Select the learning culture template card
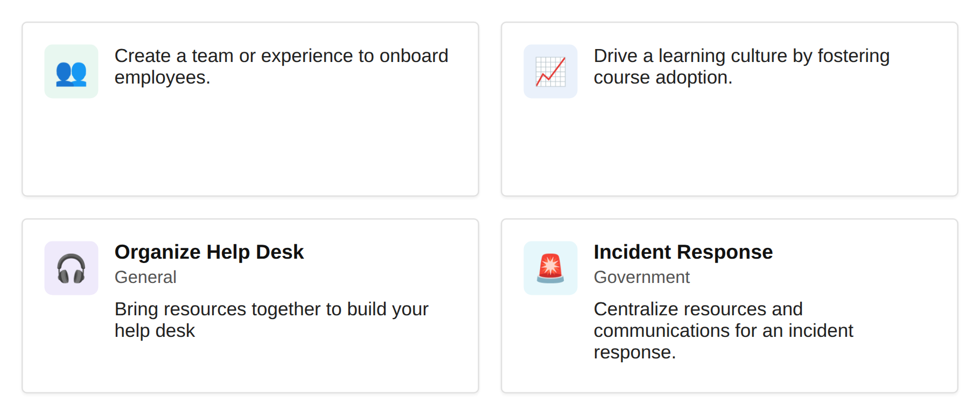Image resolution: width=980 pixels, height=415 pixels. [x=730, y=109]
